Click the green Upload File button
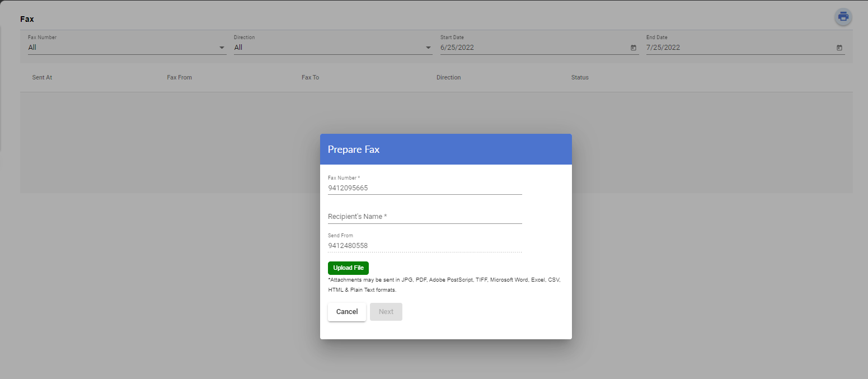 (x=348, y=268)
